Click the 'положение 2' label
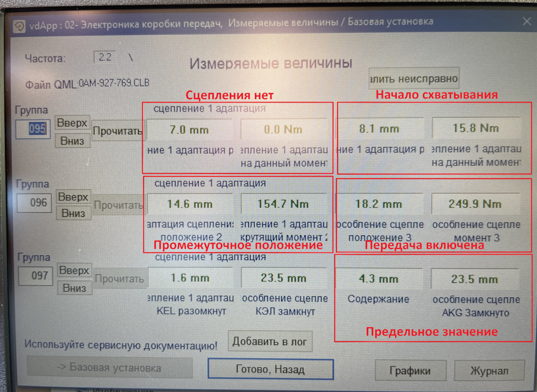The height and width of the screenshot is (392, 537). (191, 237)
